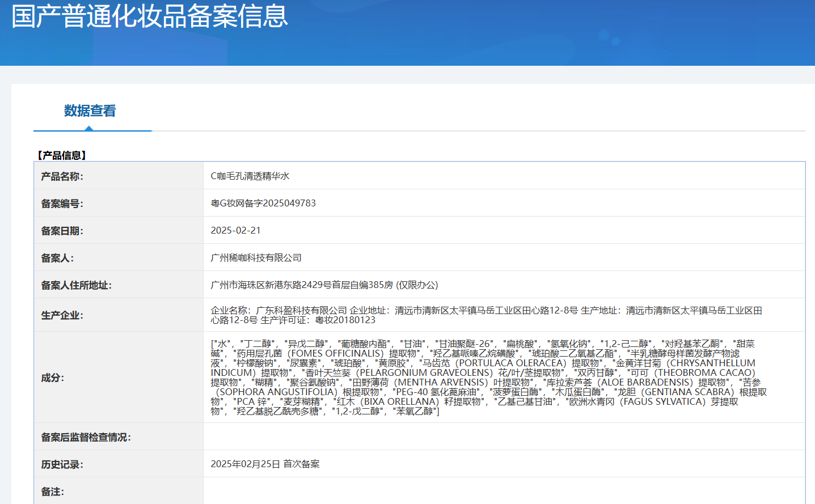The height and width of the screenshot is (504, 815).
Task: Select the 【产品信息】 section heading
Action: tap(62, 155)
